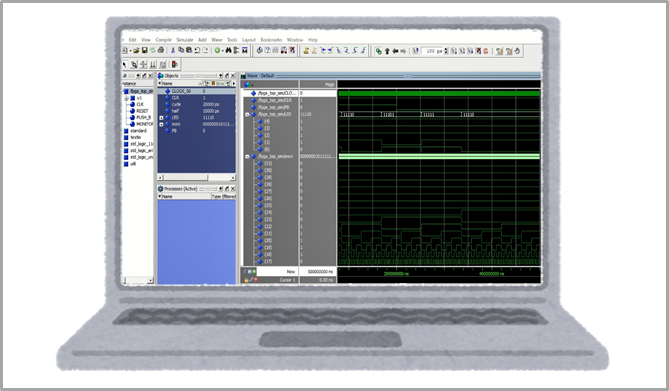Select CLOCK_50 in the Objects list
Viewport: 669px width, 391px height.
(196, 91)
